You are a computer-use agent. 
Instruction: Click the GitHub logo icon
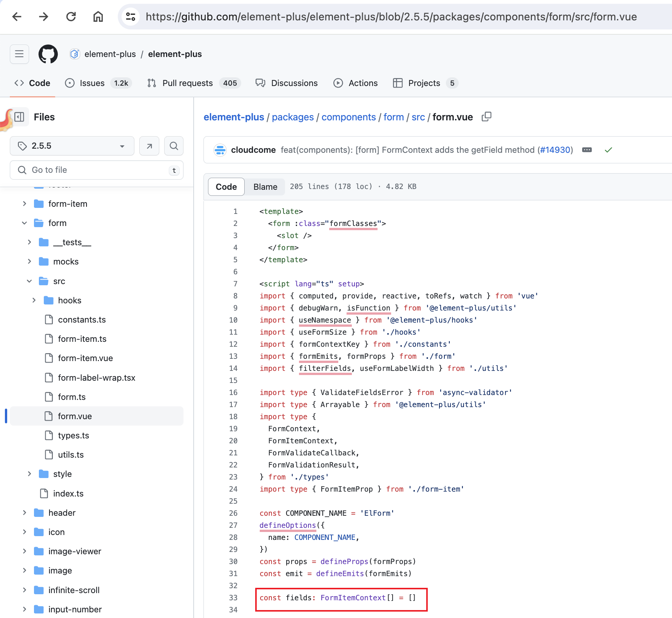(48, 54)
